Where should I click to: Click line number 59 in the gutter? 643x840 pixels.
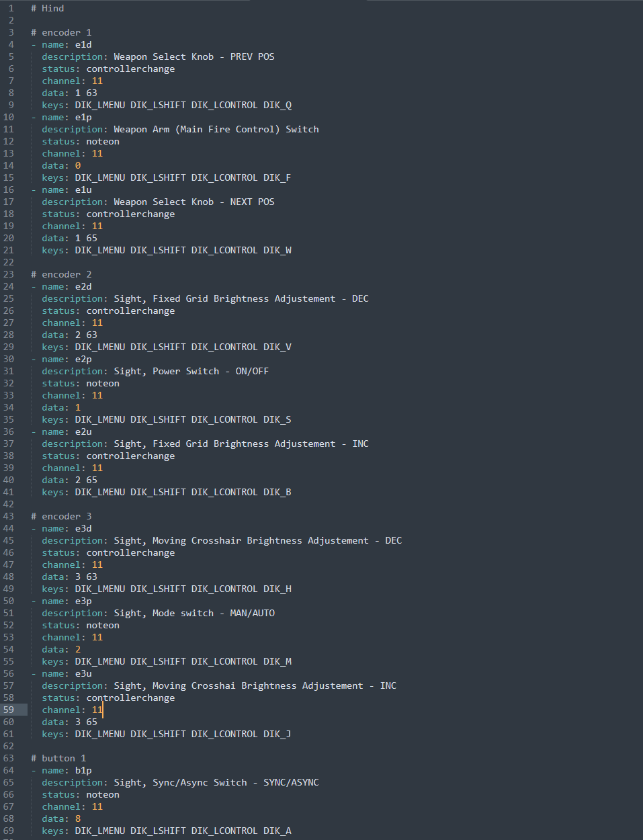click(x=9, y=710)
